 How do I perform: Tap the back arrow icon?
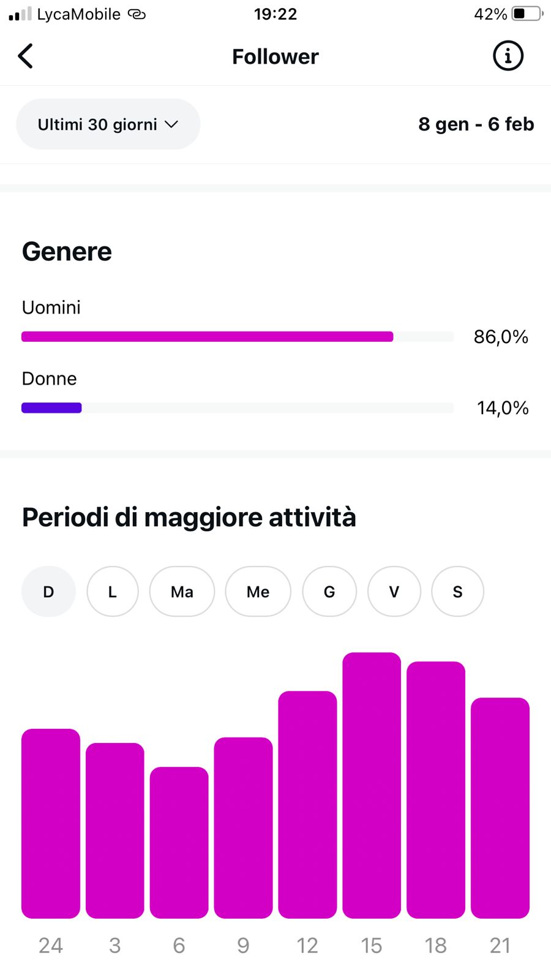(26, 56)
